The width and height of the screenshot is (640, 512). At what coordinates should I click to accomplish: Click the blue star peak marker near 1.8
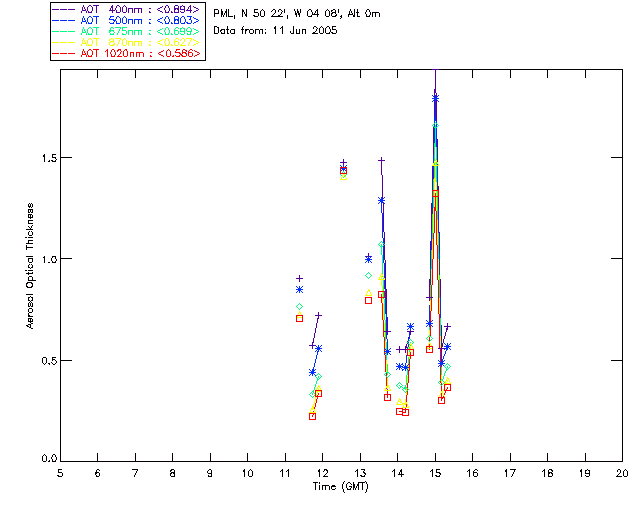tap(436, 98)
